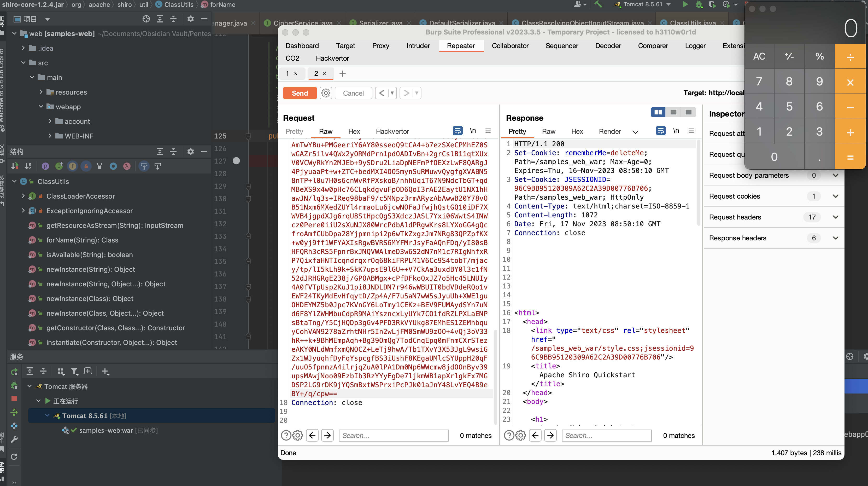Jump to the previous response search match
Screen dimensions: 868x486
click(535, 435)
